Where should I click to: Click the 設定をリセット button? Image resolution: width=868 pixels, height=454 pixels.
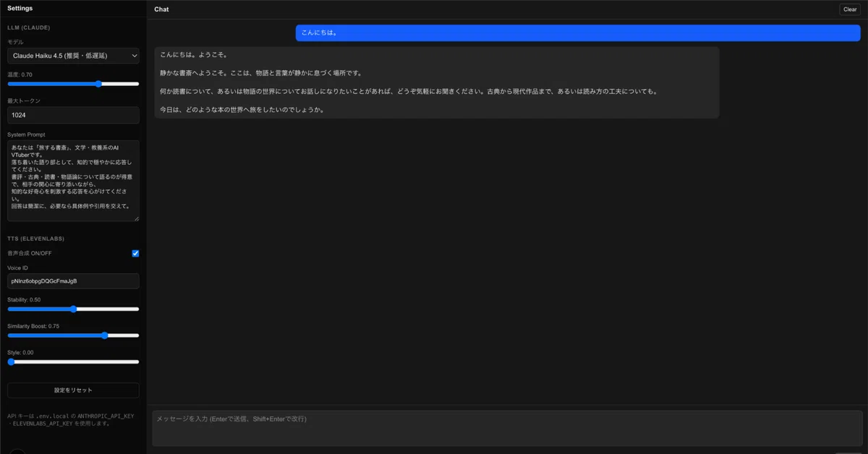click(73, 390)
